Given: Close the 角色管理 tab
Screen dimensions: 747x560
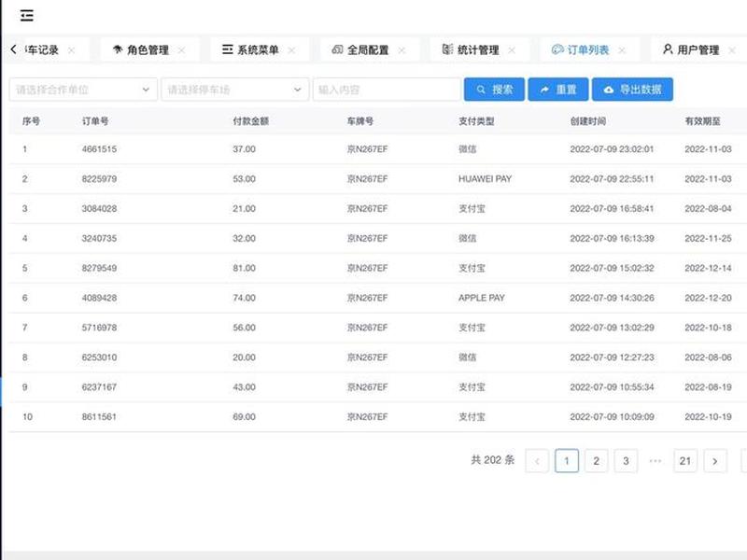Looking at the screenshot, I should point(181,50).
